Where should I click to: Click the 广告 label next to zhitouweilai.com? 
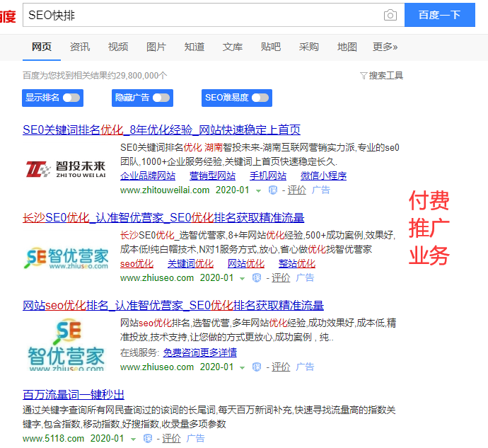point(321,190)
